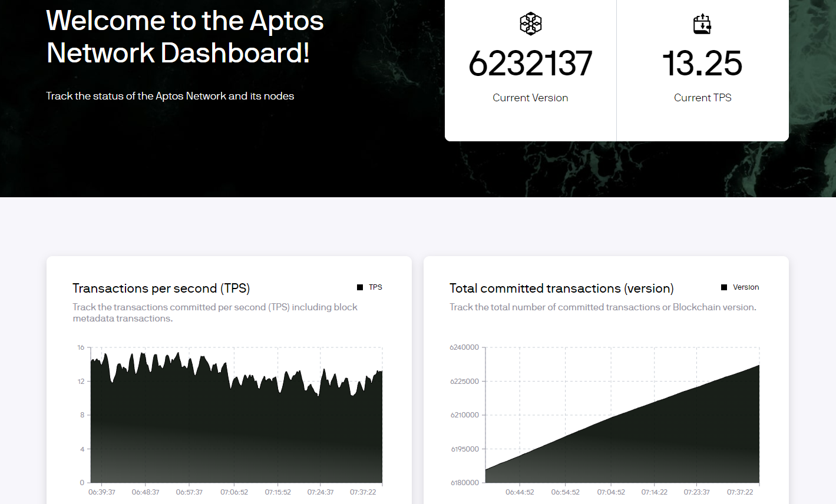Click the Current TPS label

tap(702, 98)
